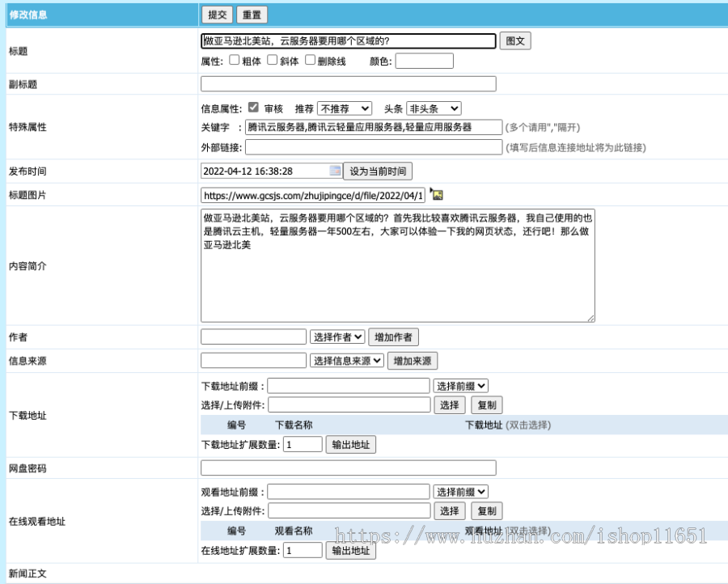The width and height of the screenshot is (728, 584).
Task: Open the 推荐 dropdown showing 不推荐
Action: pos(345,108)
